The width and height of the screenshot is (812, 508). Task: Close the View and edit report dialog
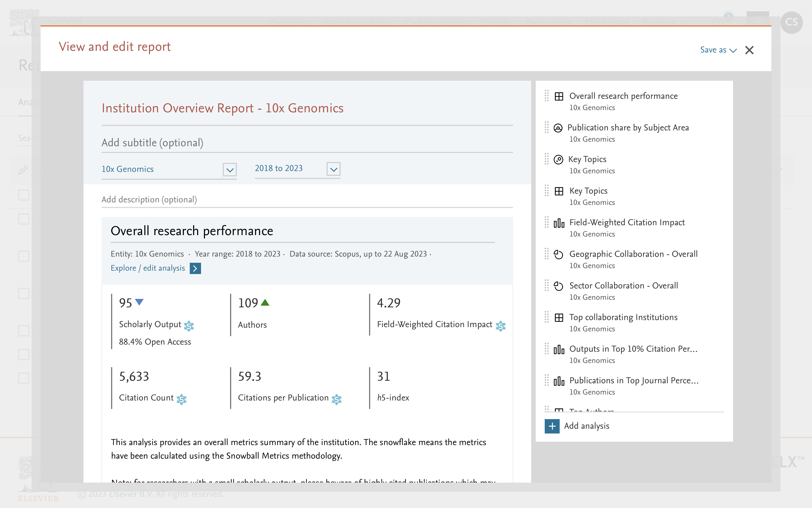(749, 50)
